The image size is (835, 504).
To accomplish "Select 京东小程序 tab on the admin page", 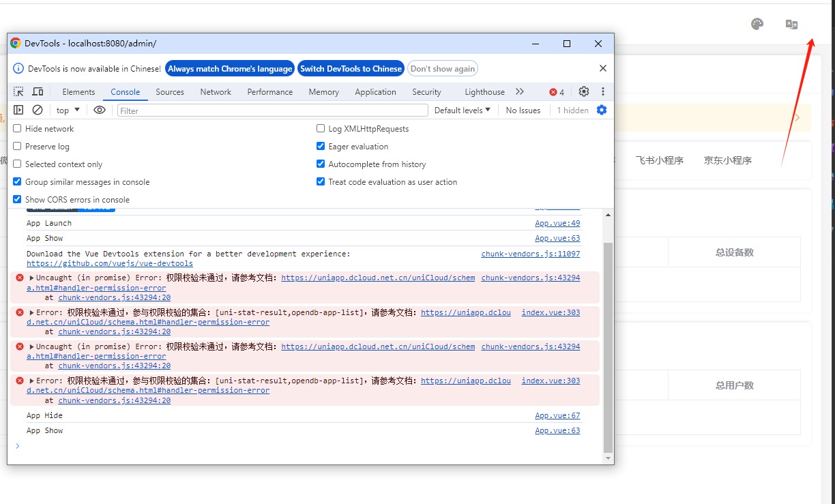I will 728,161.
